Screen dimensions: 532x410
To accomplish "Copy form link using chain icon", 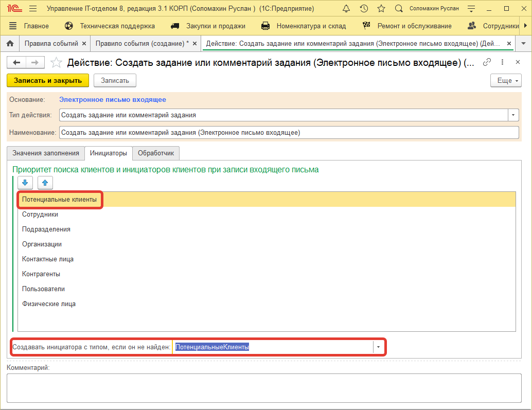I will tap(487, 62).
